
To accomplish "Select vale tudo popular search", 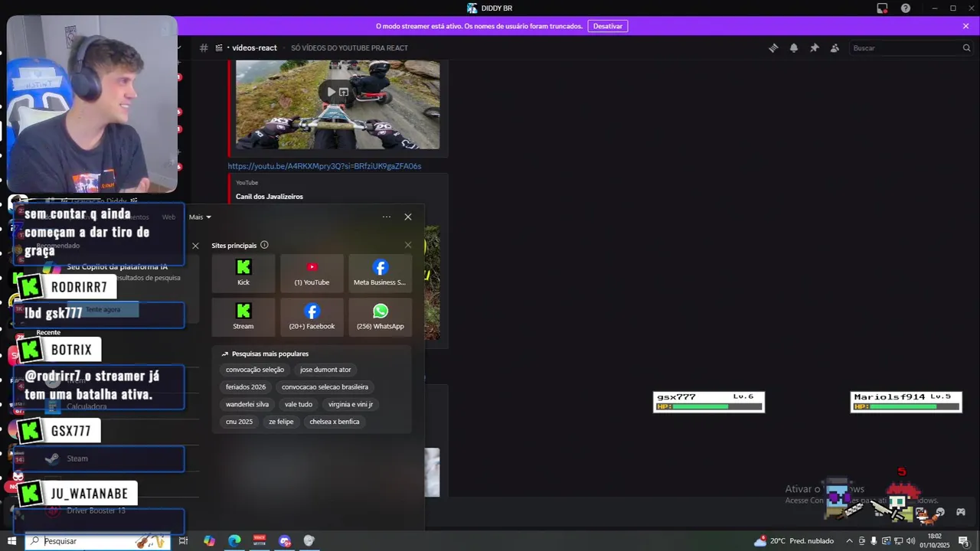I will pyautogui.click(x=299, y=404).
